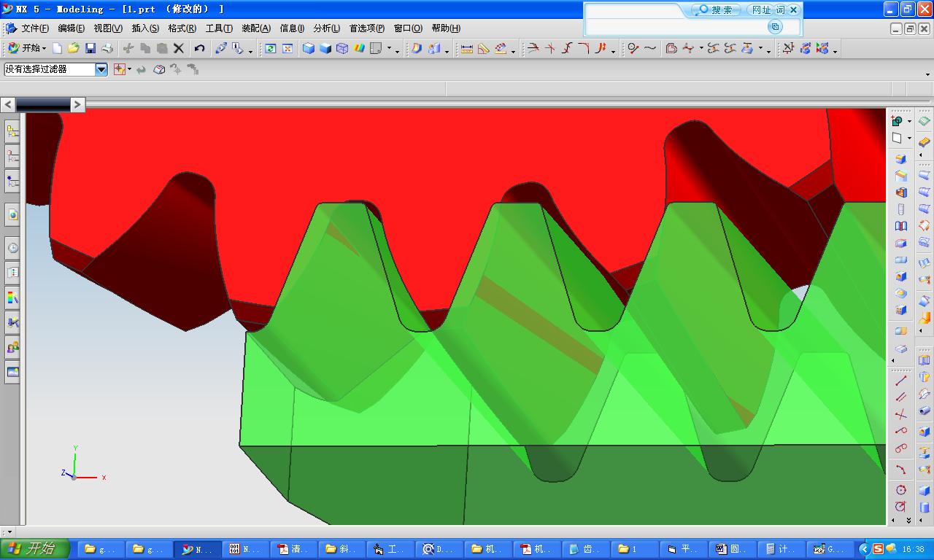Click the Sketch icon in right toolbar
The height and width of the screenshot is (560, 934).
click(898, 121)
